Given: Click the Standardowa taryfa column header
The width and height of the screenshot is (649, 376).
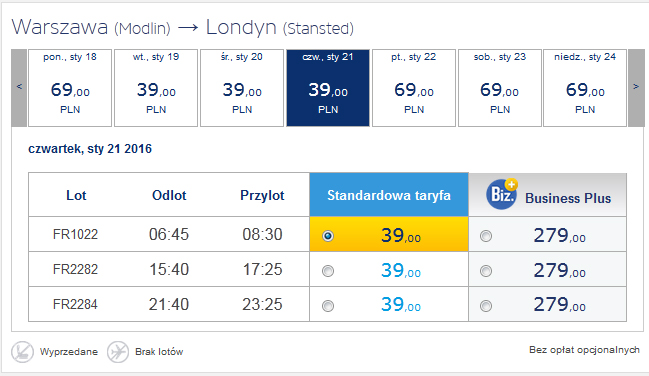Looking at the screenshot, I should [389, 195].
